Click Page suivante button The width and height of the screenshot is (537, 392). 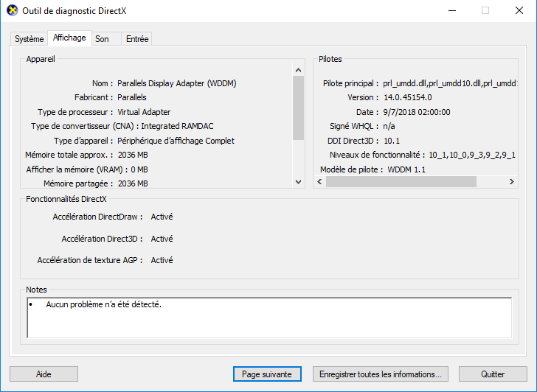pos(267,374)
